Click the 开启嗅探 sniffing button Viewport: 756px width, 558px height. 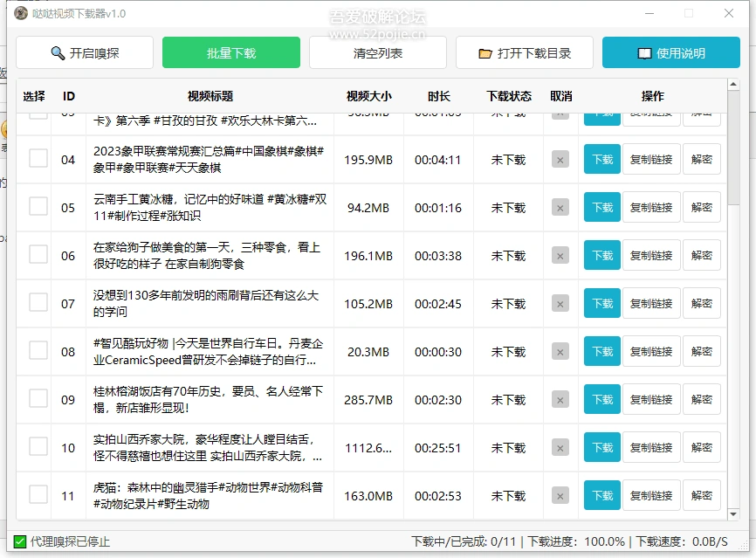coord(85,53)
